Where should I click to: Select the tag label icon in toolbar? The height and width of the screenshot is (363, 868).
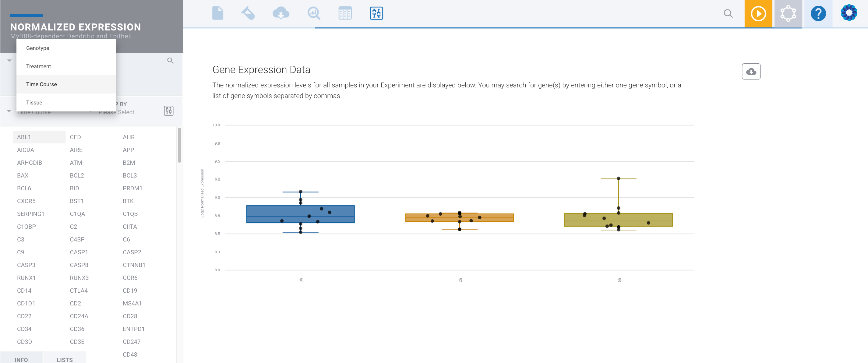[248, 13]
